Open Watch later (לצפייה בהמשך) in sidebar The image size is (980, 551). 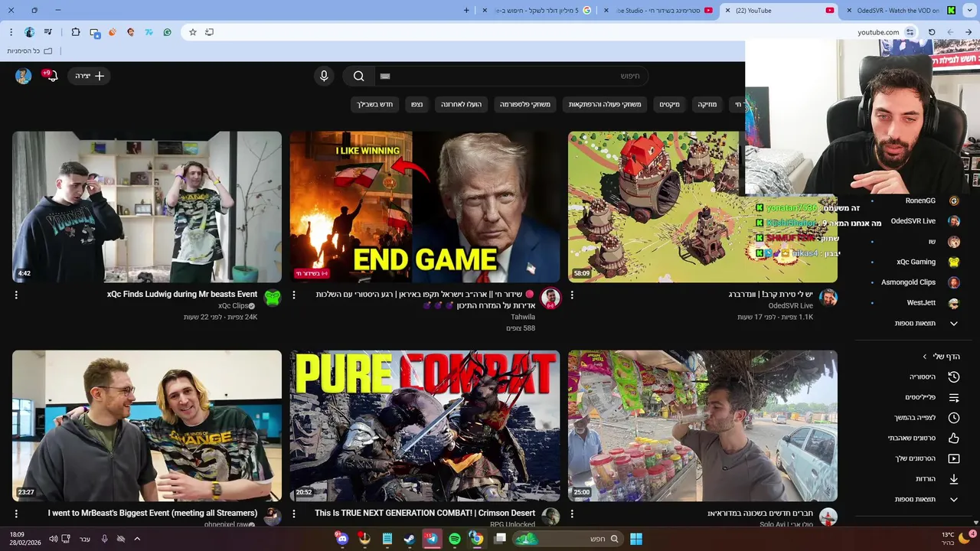(914, 418)
